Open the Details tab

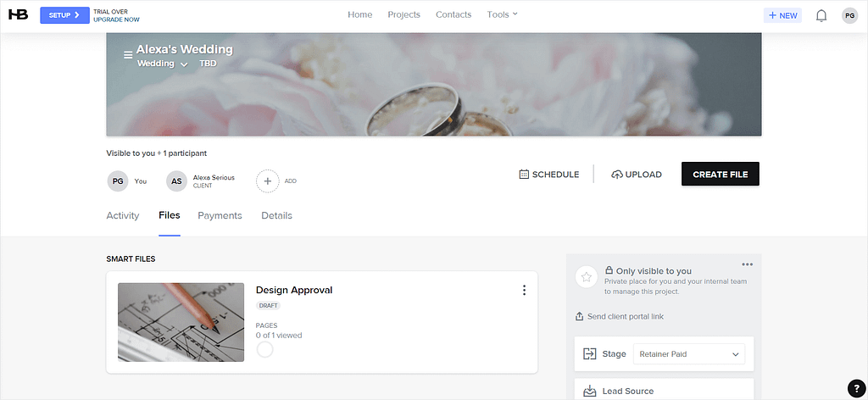[277, 216]
